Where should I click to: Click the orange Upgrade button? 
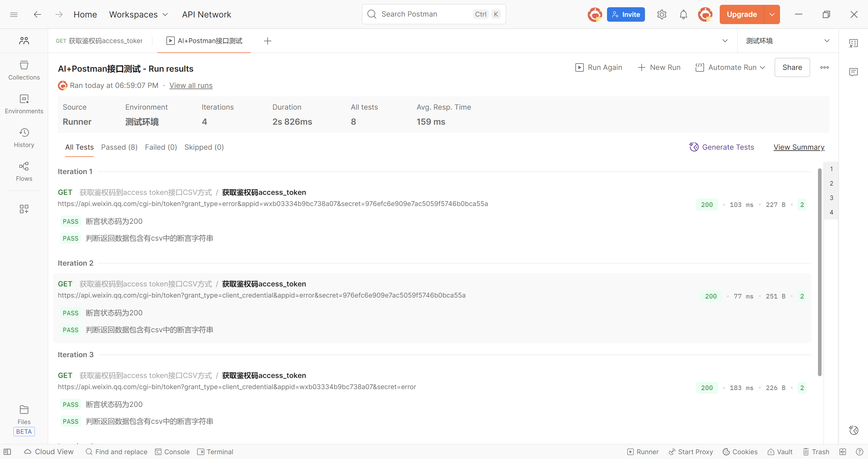click(x=742, y=14)
